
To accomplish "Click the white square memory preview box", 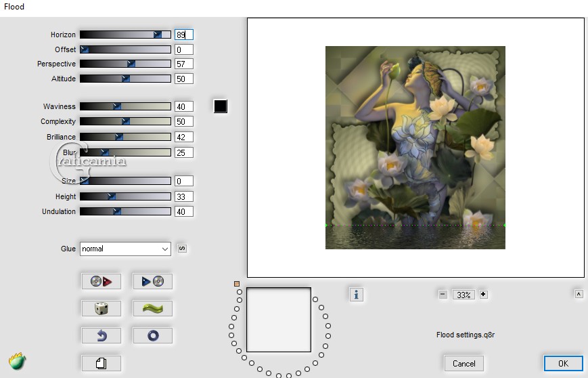I will (279, 320).
